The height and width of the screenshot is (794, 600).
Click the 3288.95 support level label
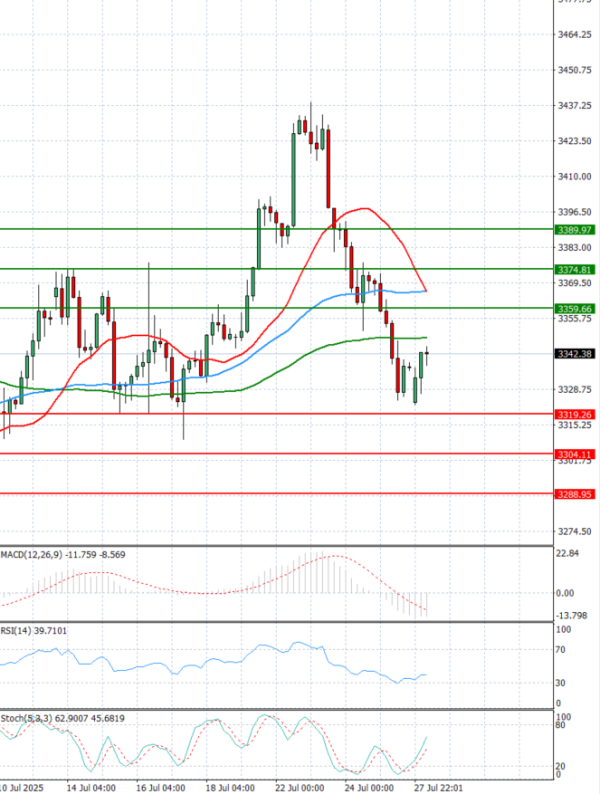point(575,494)
